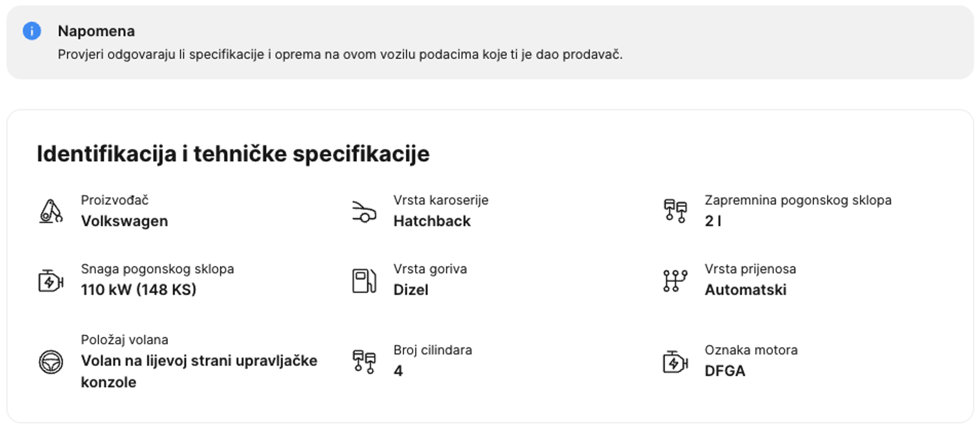The image size is (980, 427).
Task: Select the Dizel fuel type text
Action: pyautogui.click(x=410, y=290)
